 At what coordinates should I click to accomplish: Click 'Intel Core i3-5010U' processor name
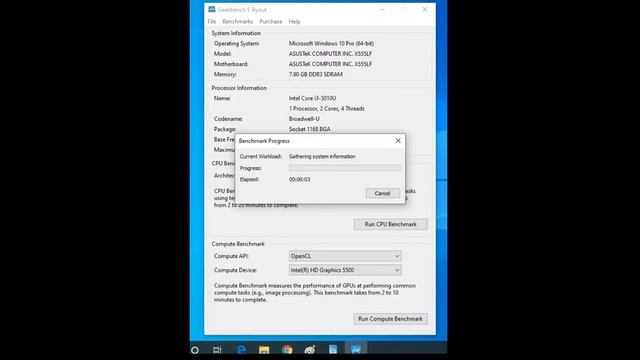313,98
